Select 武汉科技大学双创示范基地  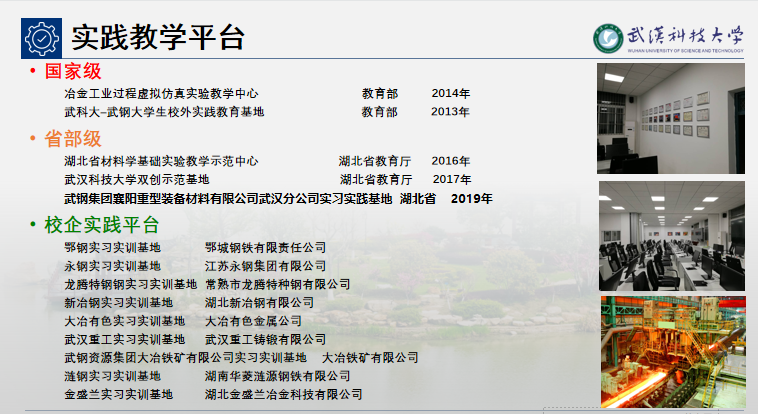[137, 179]
